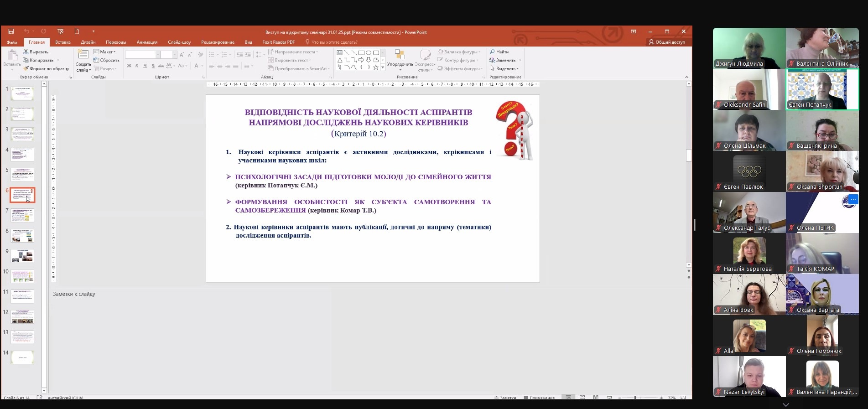Click the zoom slider in status bar
The image size is (868, 409).
635,398
